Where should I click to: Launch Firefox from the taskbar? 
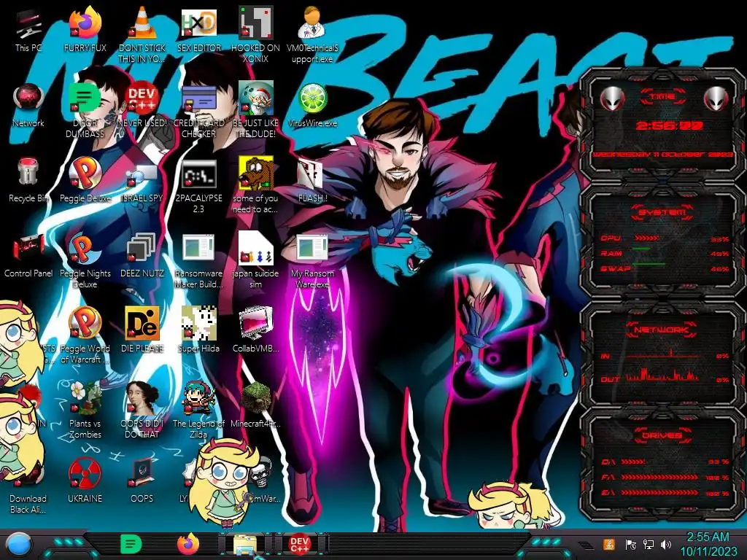click(x=189, y=544)
